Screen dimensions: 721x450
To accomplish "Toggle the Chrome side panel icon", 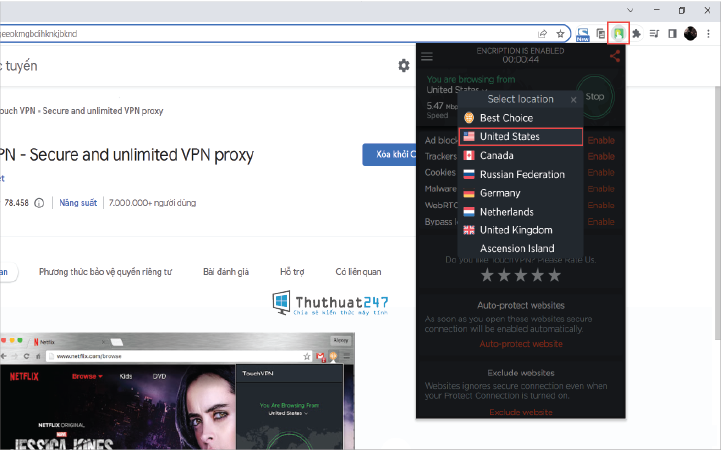I will pyautogui.click(x=672, y=34).
